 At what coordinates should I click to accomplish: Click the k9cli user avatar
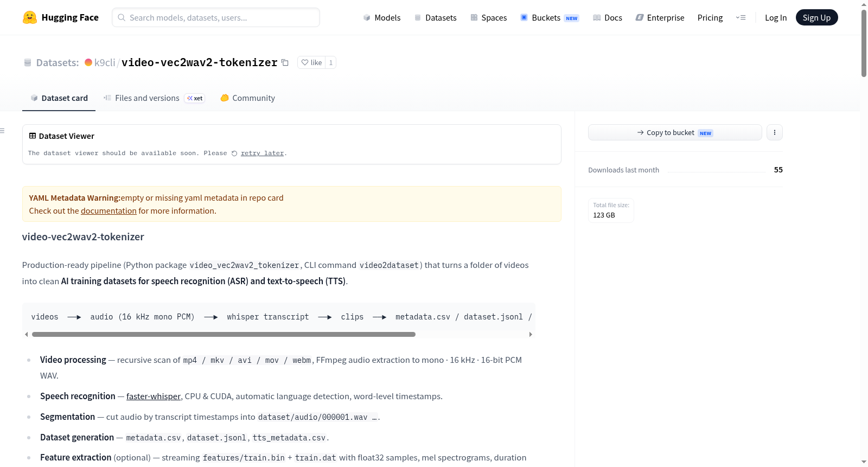[x=88, y=62]
